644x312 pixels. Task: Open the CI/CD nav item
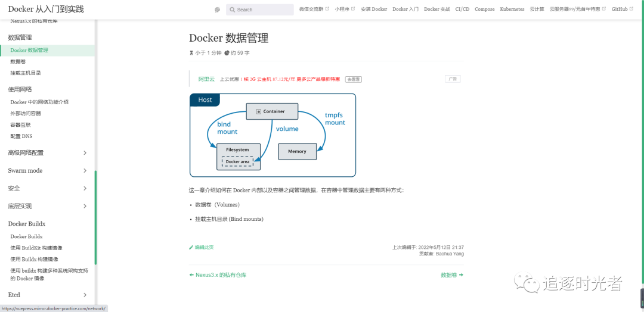[463, 9]
